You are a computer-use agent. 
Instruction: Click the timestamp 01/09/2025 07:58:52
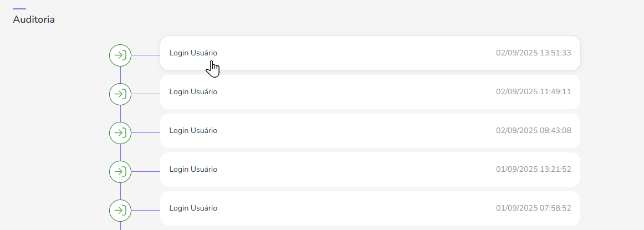click(533, 208)
